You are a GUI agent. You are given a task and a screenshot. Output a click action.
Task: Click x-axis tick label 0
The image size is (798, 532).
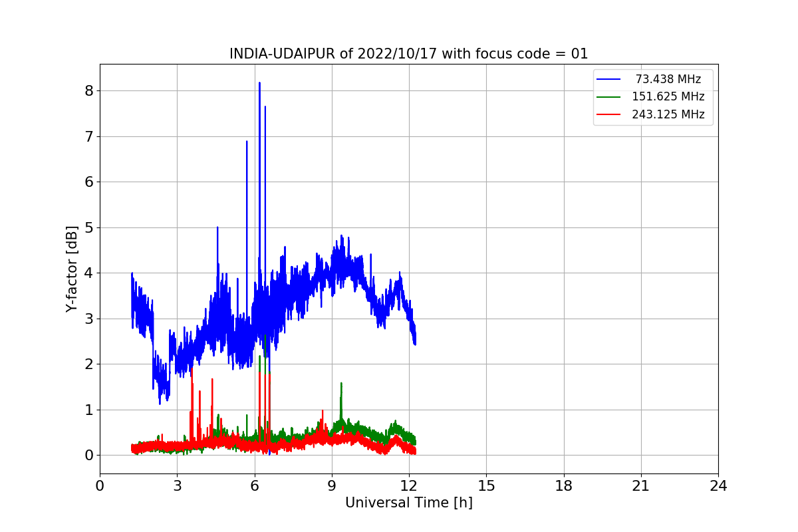(100, 485)
